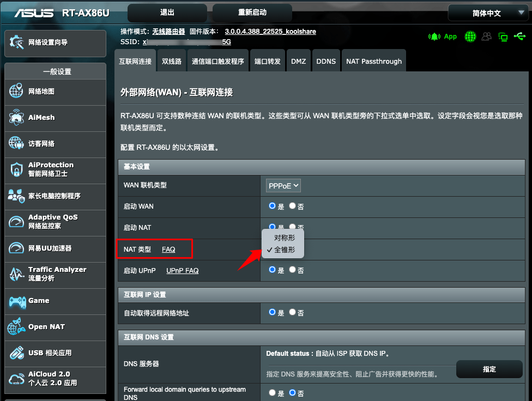Switch to the DMZ tab
Screen dimensions: 532x401
(299, 61)
